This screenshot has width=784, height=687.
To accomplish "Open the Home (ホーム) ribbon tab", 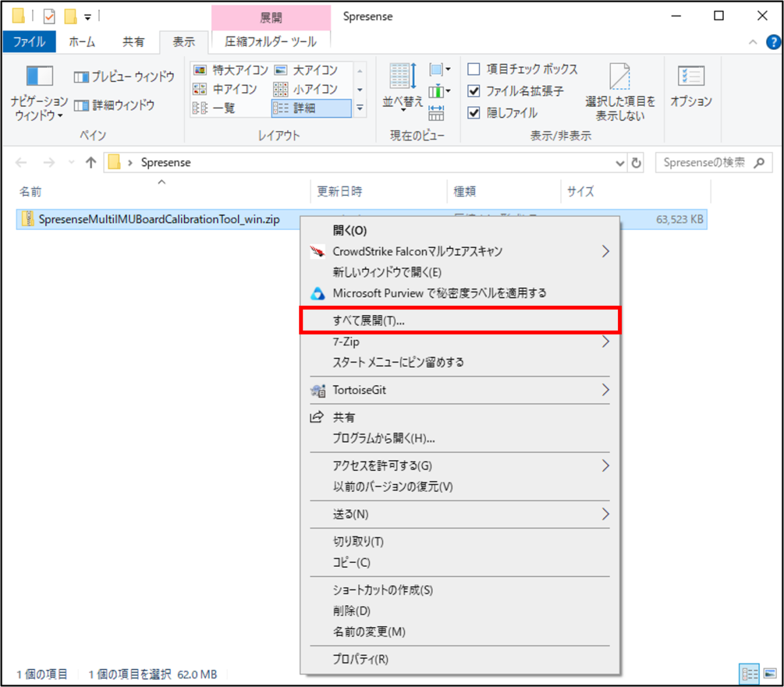I will click(x=82, y=42).
